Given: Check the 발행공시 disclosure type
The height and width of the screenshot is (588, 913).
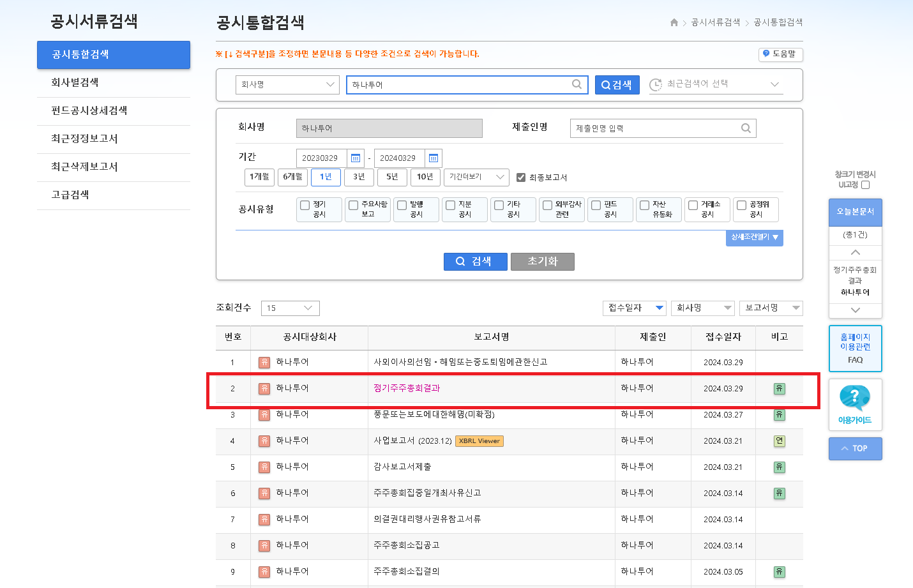Looking at the screenshot, I should tap(402, 206).
